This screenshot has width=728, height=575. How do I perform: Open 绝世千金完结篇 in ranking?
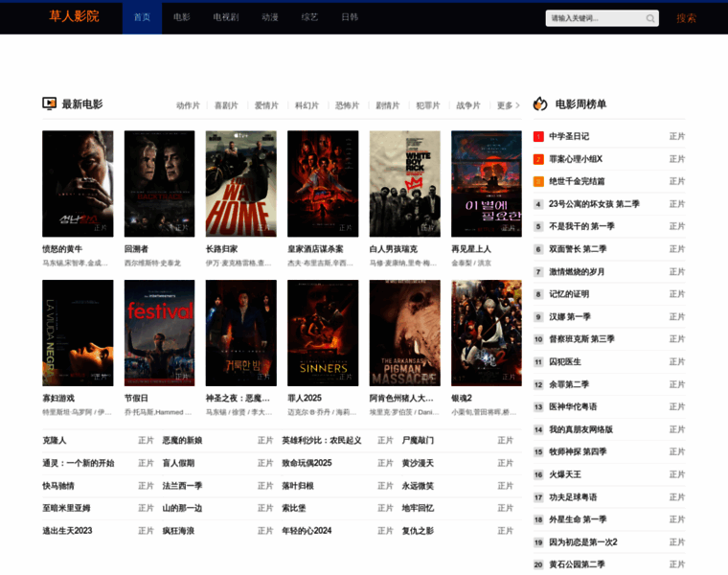(577, 181)
